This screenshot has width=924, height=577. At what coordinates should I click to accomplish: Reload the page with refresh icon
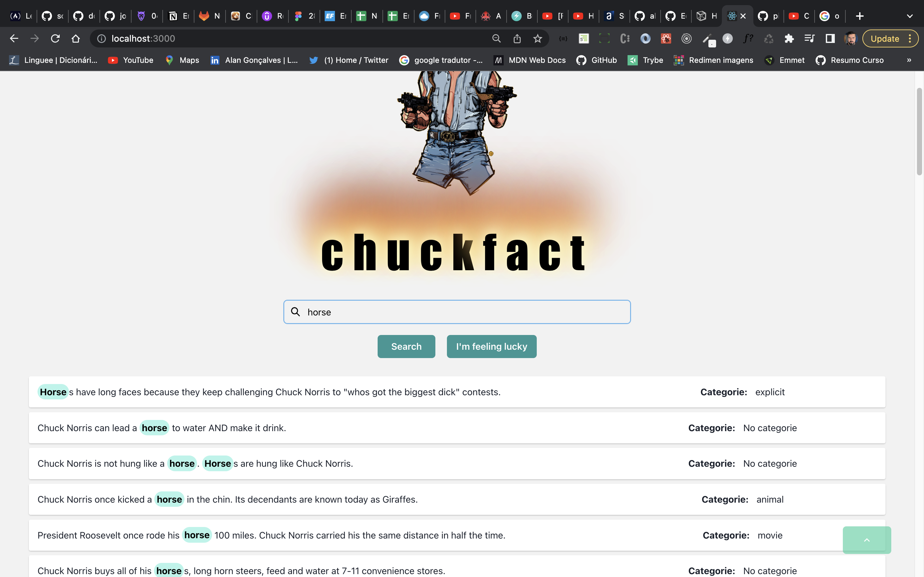click(56, 38)
